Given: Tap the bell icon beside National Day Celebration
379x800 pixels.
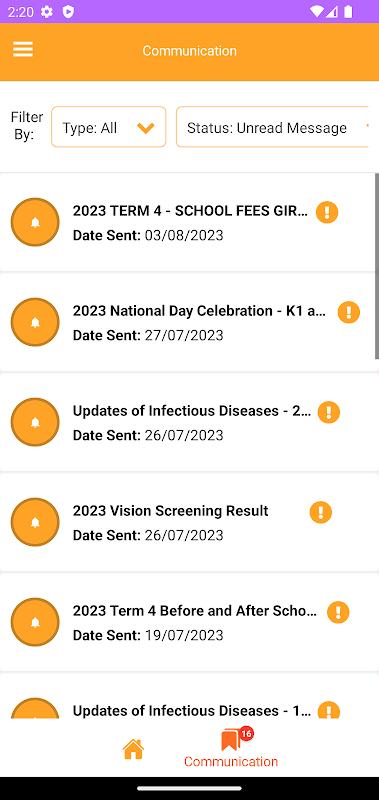Looking at the screenshot, I should pos(35,322).
